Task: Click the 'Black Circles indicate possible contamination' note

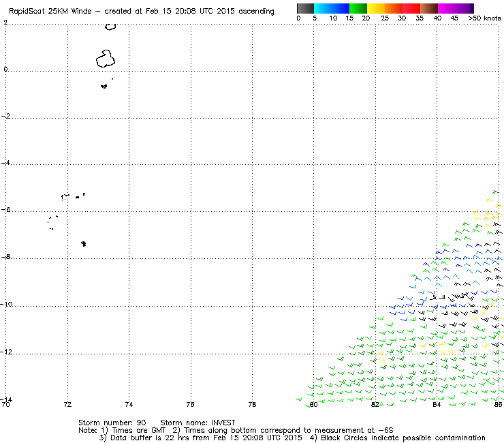Action: (403, 438)
